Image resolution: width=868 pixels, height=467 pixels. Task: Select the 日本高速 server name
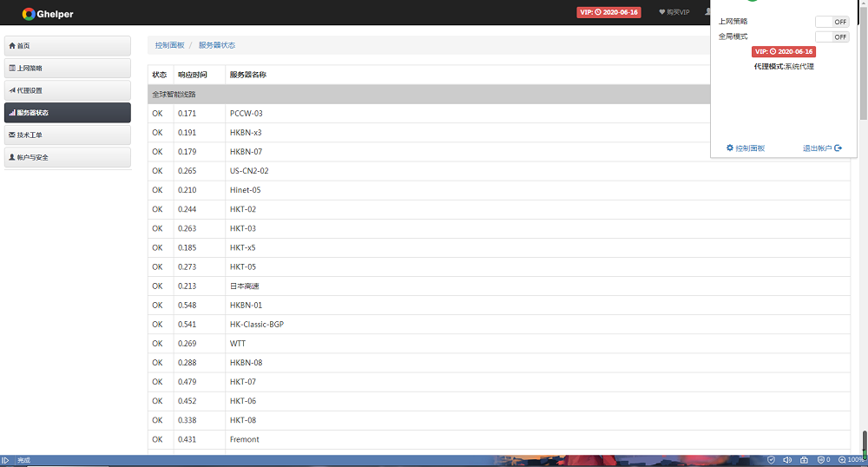pyautogui.click(x=244, y=286)
